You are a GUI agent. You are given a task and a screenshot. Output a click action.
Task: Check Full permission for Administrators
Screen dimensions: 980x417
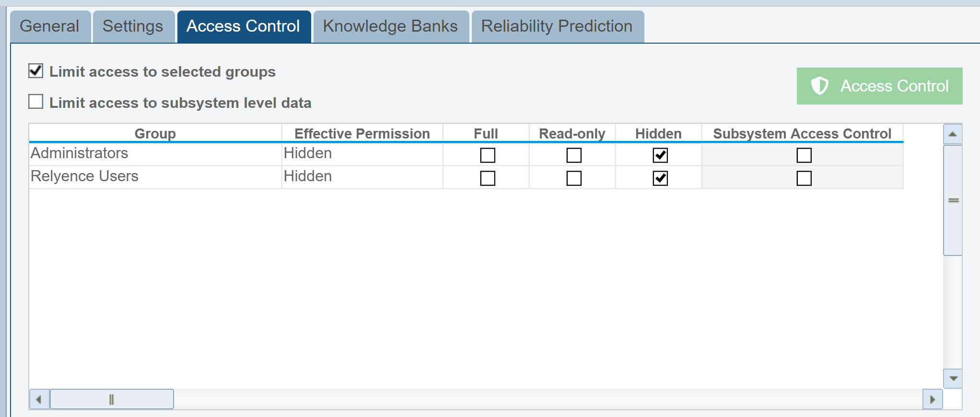488,155
